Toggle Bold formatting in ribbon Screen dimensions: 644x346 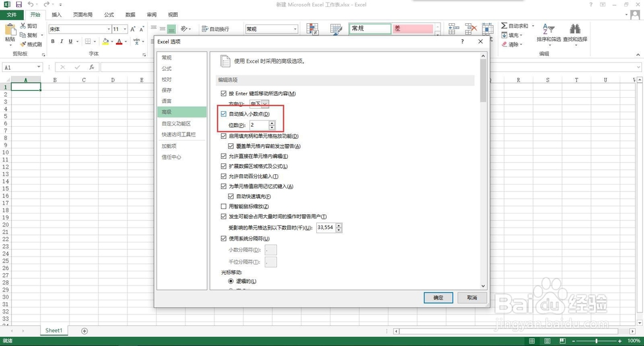point(53,41)
